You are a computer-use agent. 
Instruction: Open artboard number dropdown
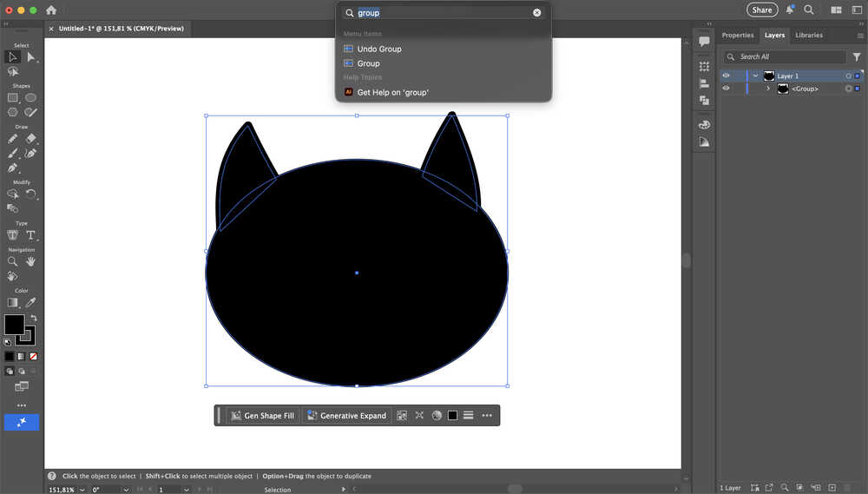point(186,490)
